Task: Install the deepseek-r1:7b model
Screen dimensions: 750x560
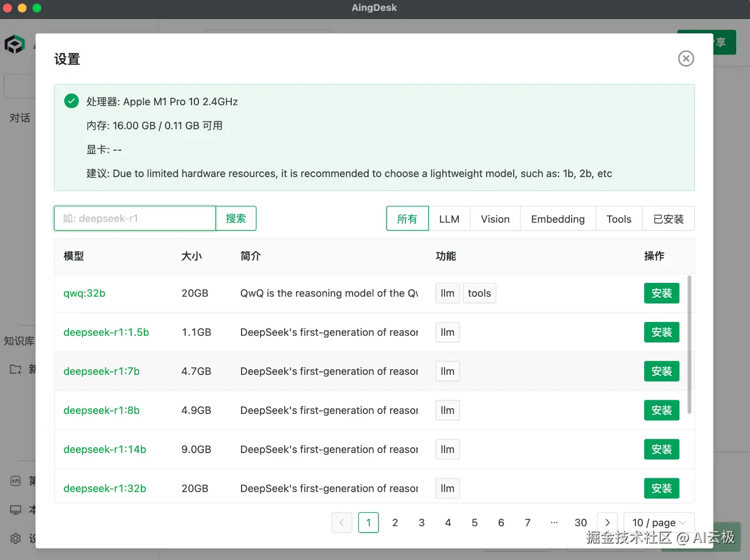Action: 661,371
